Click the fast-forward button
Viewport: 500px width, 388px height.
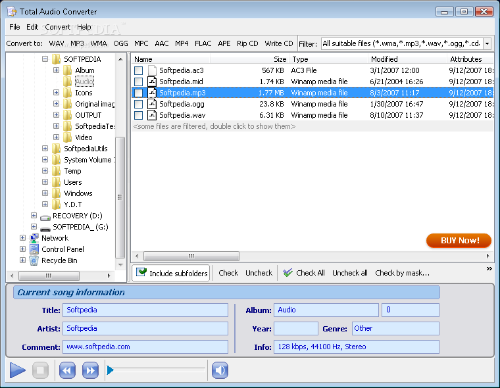click(x=90, y=370)
